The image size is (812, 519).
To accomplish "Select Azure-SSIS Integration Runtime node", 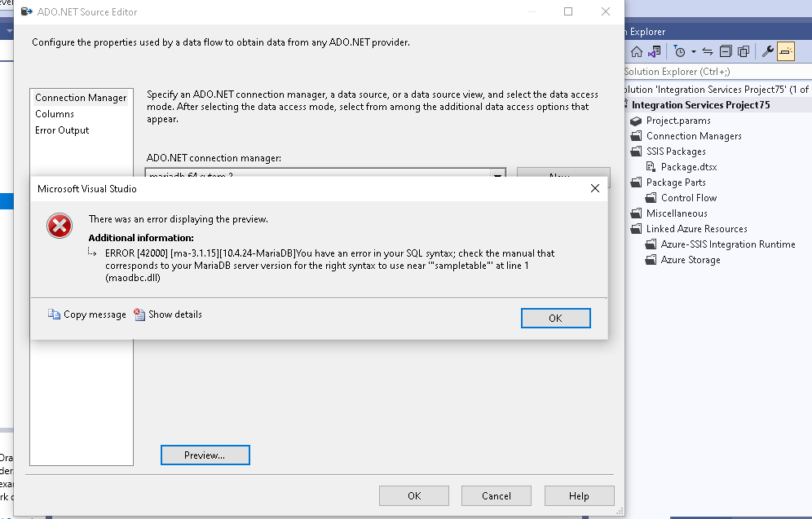I will coord(727,244).
